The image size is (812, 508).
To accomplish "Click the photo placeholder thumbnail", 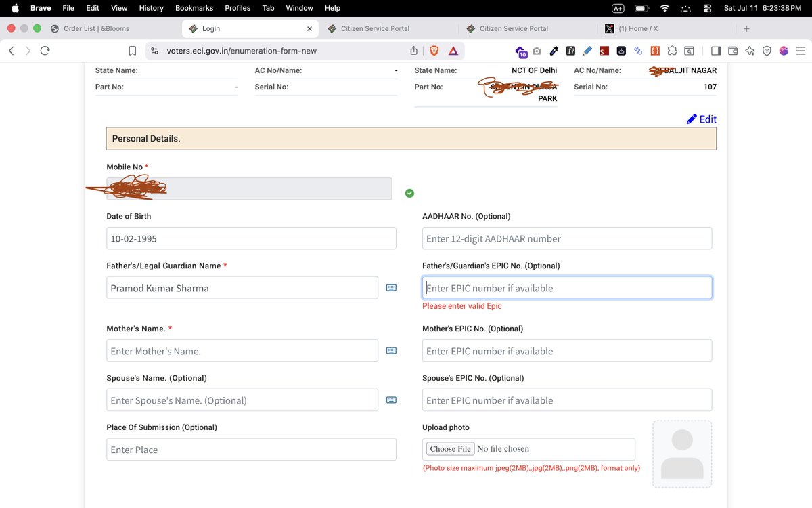I will click(682, 454).
